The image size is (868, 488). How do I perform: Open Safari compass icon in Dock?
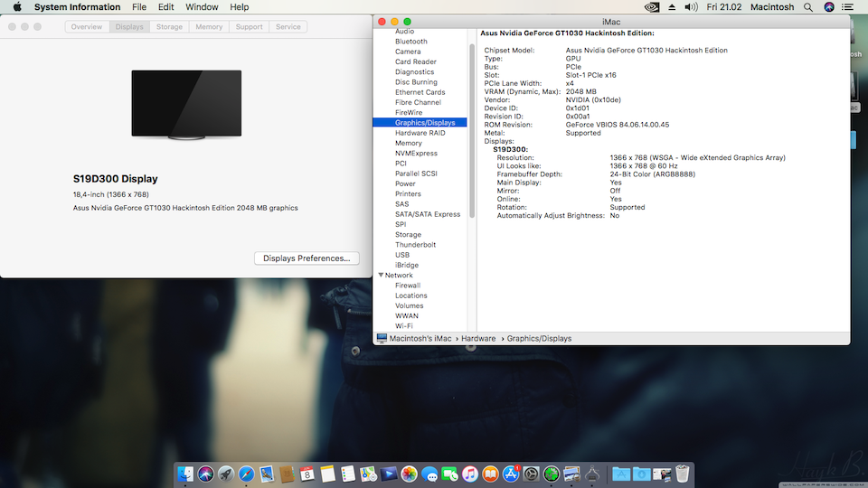(x=246, y=474)
